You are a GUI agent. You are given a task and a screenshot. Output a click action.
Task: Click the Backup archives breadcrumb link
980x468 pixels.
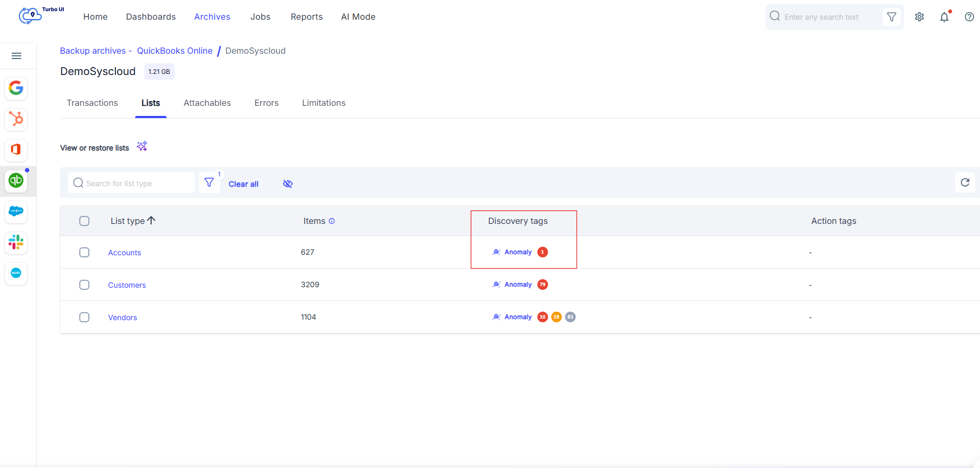point(93,51)
